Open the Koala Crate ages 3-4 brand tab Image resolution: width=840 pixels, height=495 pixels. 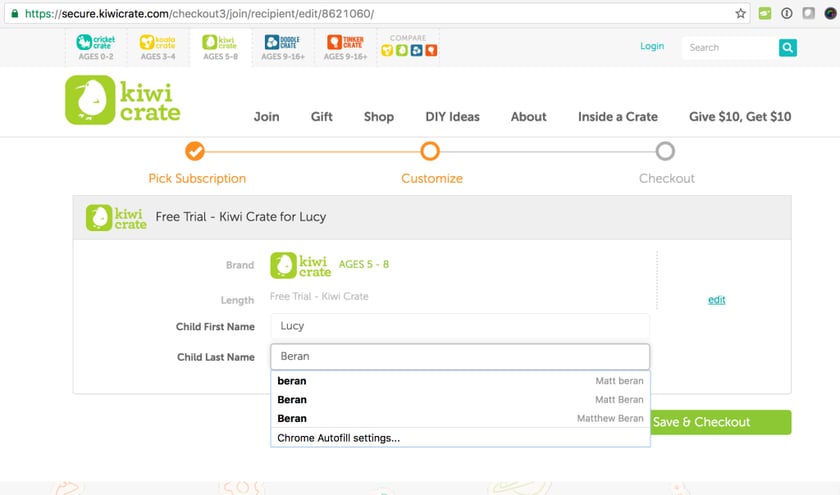click(x=158, y=48)
